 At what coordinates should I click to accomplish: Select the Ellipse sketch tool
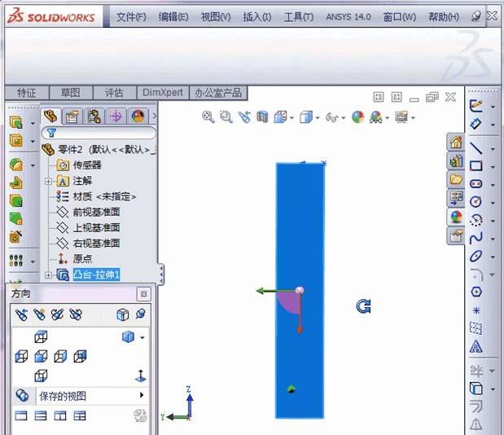pyautogui.click(x=476, y=257)
